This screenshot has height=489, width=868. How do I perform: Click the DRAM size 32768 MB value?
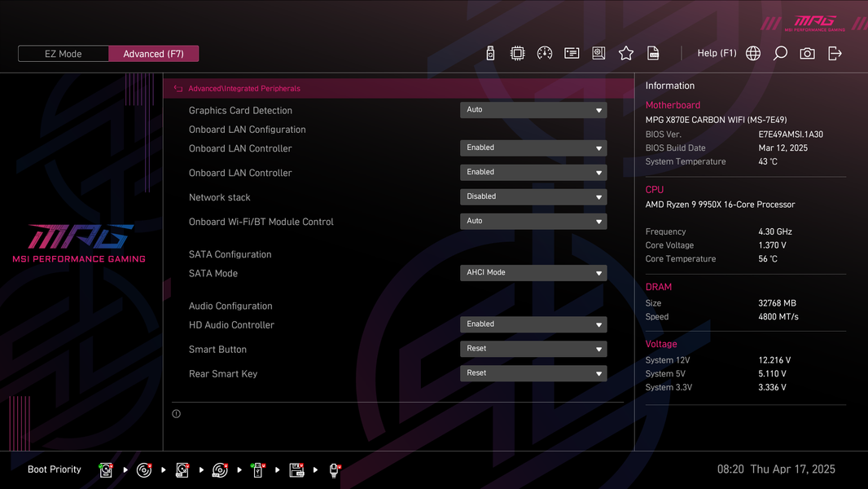(778, 303)
